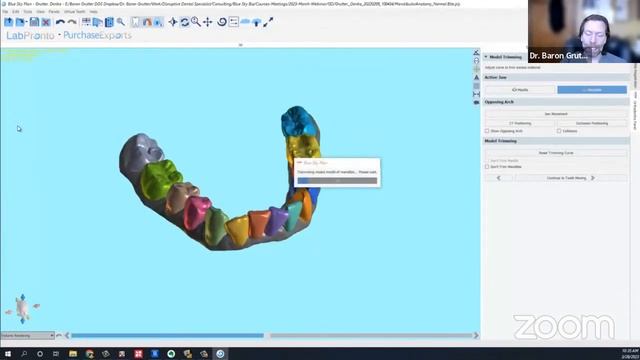This screenshot has width=640, height=360.
Task: Click the back arrow button in wizard panel
Action: 499,178
